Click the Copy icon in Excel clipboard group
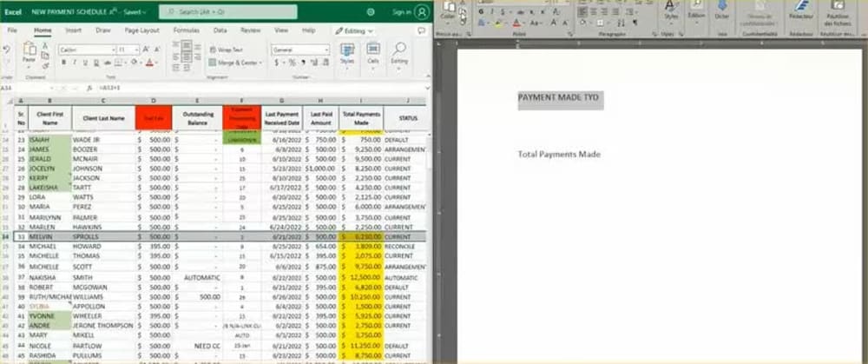The width and height of the screenshot is (868, 364). coord(45,56)
